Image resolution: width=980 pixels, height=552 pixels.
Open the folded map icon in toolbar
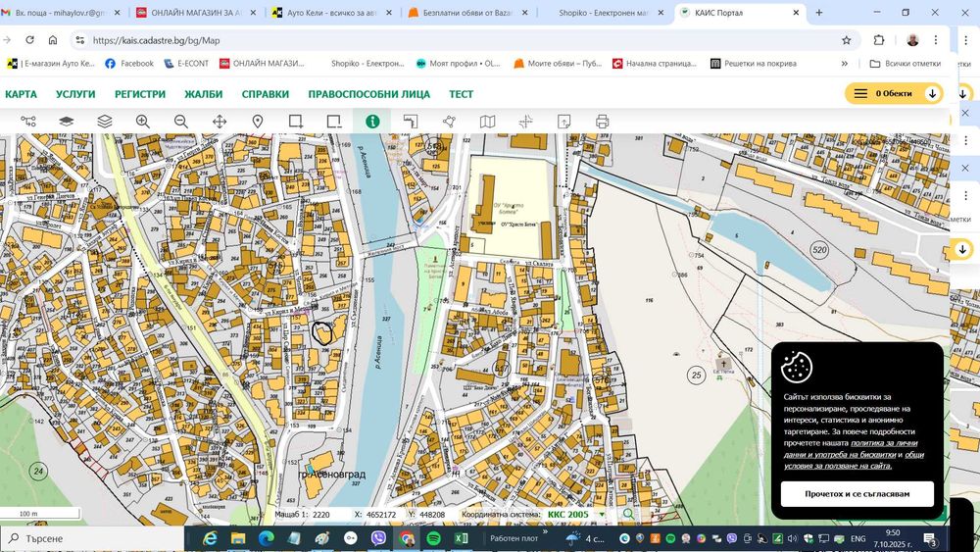point(487,122)
